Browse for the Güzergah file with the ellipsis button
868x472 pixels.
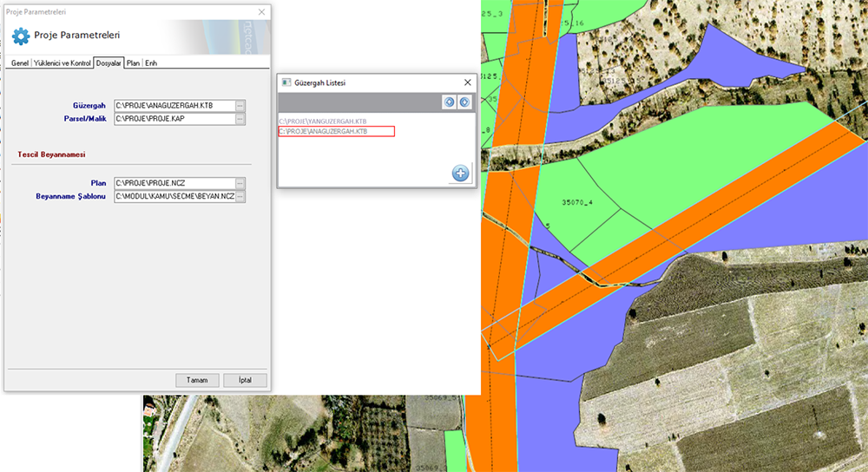(240, 106)
